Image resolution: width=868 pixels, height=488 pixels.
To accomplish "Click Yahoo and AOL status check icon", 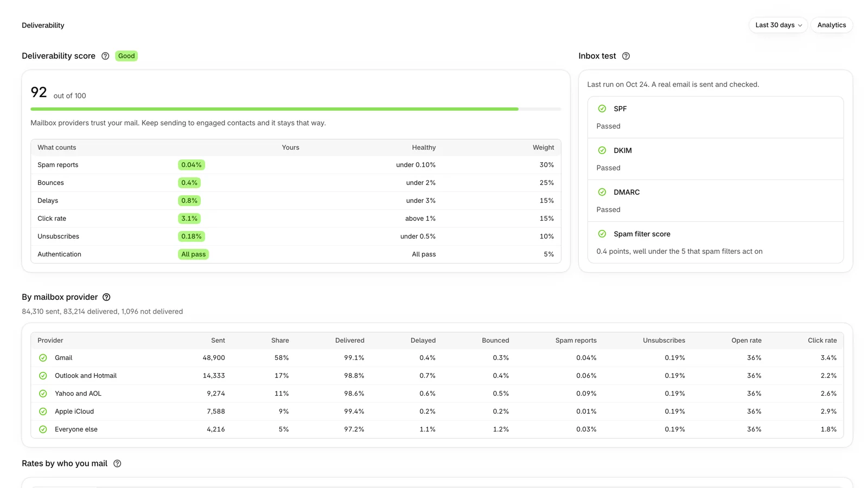I will [x=43, y=394].
